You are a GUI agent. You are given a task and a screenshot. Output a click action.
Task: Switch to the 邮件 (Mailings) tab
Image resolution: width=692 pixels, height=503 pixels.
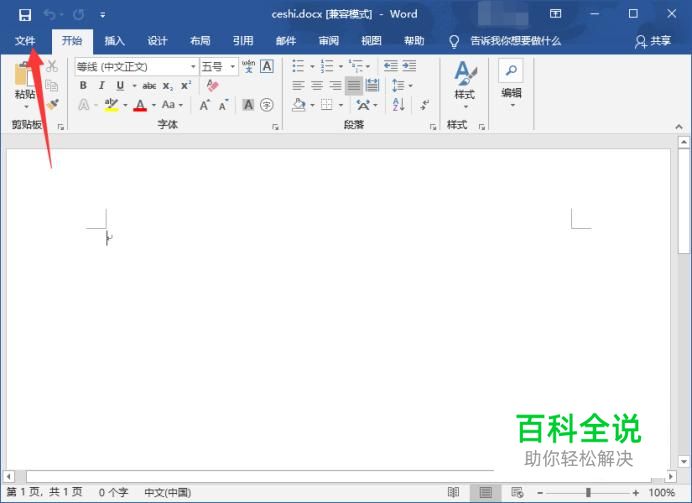[286, 41]
